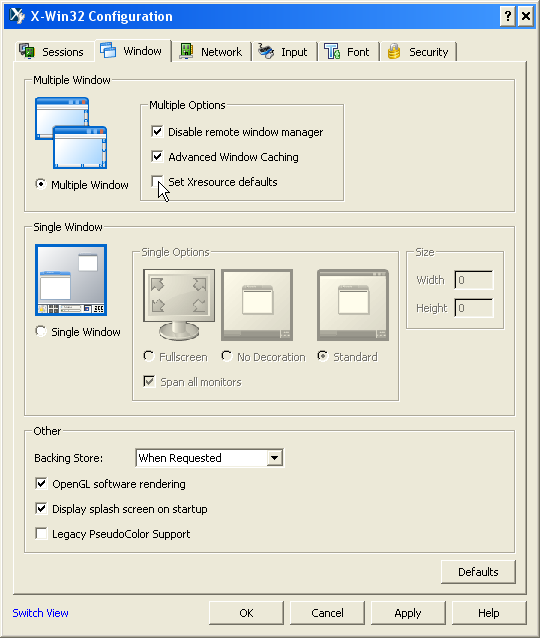
Task: Select the Single Window radio button
Action: click(x=41, y=331)
